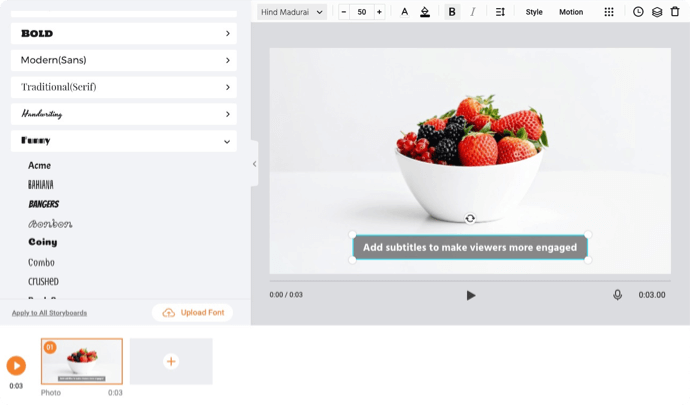690x405 pixels.
Task: Click Apply to All Storyboards link
Action: (x=49, y=313)
